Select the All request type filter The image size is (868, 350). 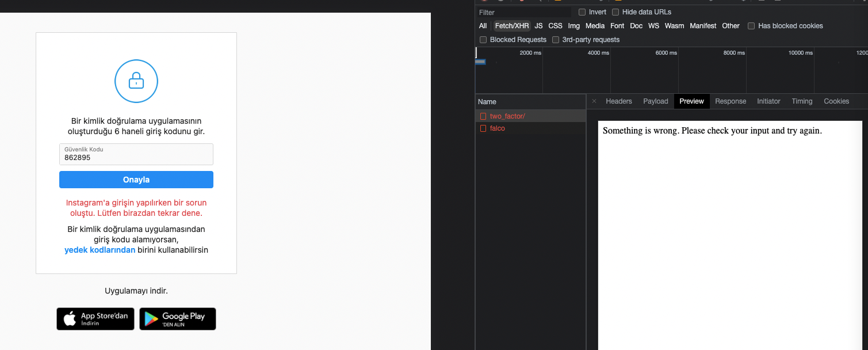point(483,26)
